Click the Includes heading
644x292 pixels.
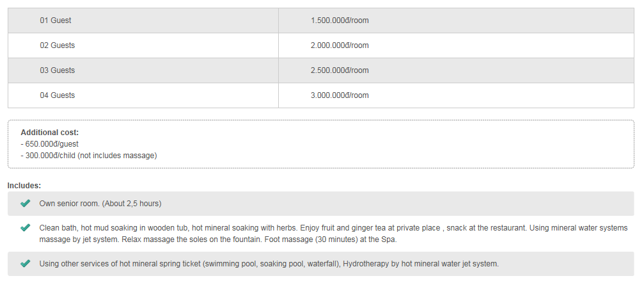pyautogui.click(x=24, y=186)
